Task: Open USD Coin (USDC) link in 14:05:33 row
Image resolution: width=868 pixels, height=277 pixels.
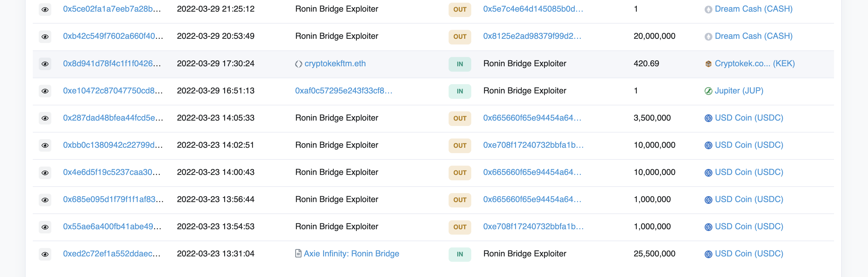Action: coord(749,118)
